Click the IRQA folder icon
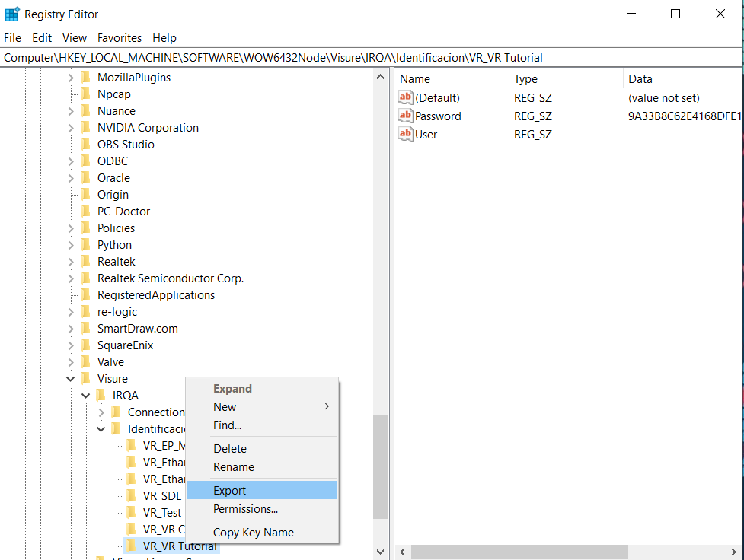744x560 pixels. click(101, 395)
